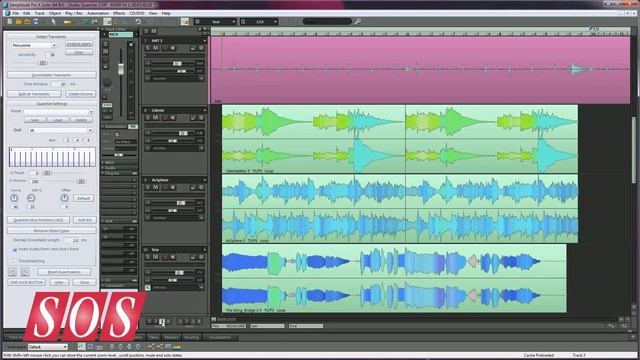Mute the AcSphere track

click(155, 187)
